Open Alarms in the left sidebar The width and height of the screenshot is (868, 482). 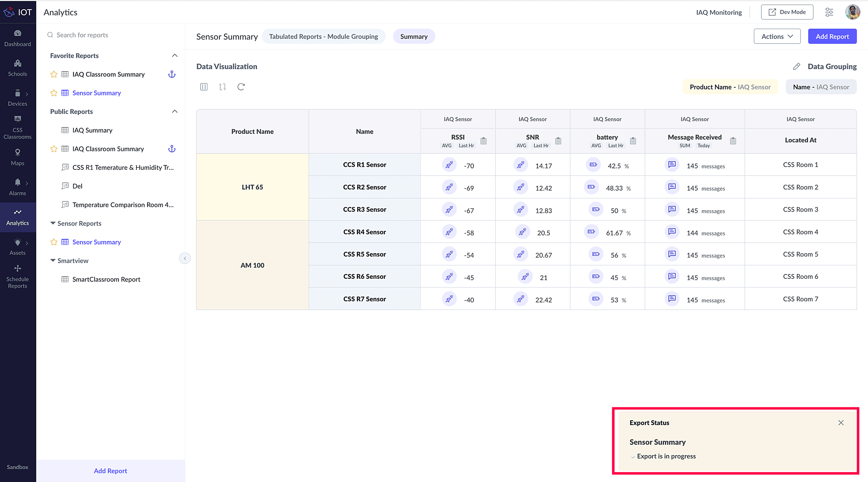(x=17, y=187)
